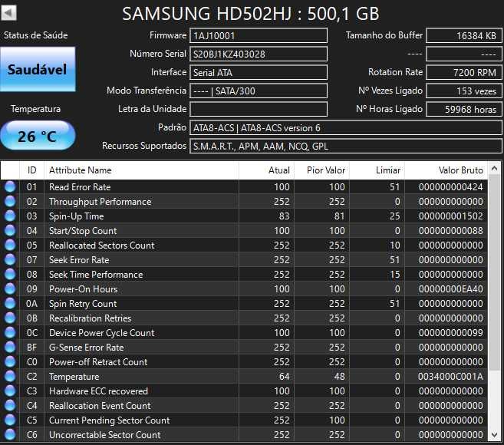Click raw value 00000000EA40
Viewport: 504px width, 445px height.
click(x=450, y=288)
